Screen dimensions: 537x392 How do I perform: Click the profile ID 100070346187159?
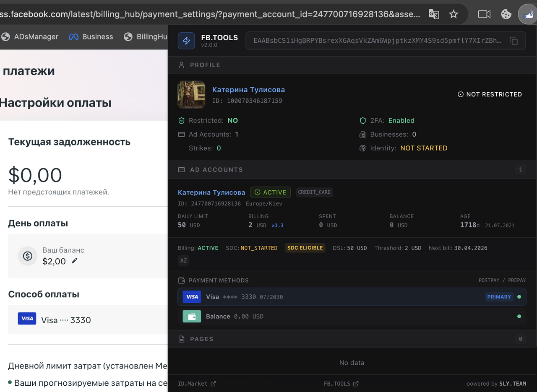click(247, 101)
